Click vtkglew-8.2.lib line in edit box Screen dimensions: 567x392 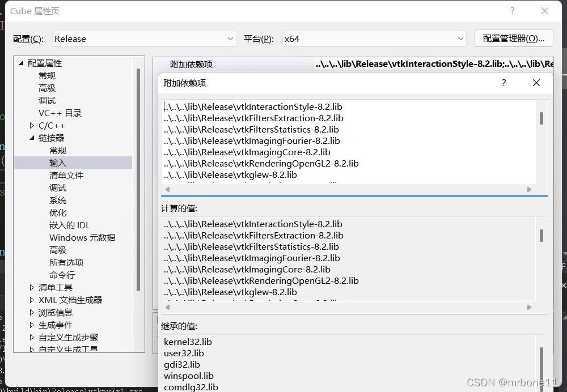(230, 175)
